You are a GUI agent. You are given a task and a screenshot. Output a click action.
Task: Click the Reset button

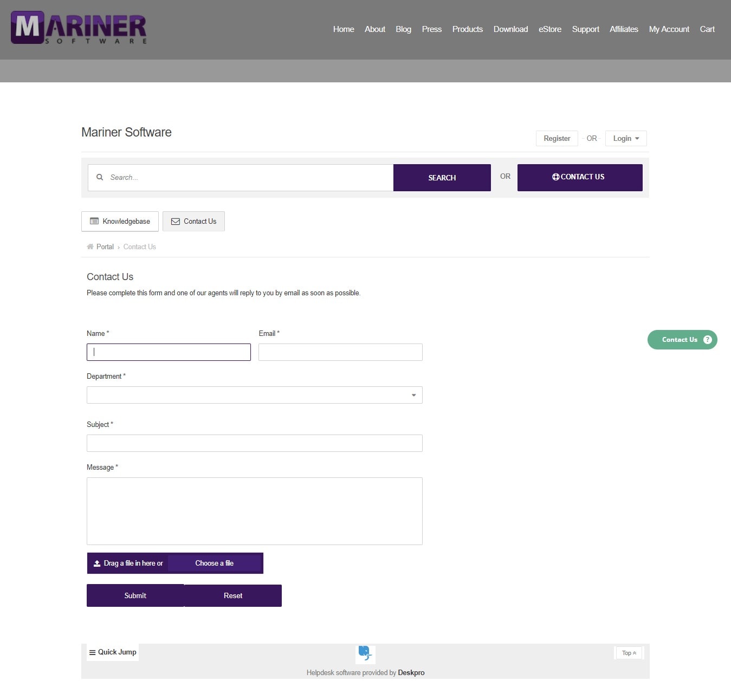pos(233,595)
